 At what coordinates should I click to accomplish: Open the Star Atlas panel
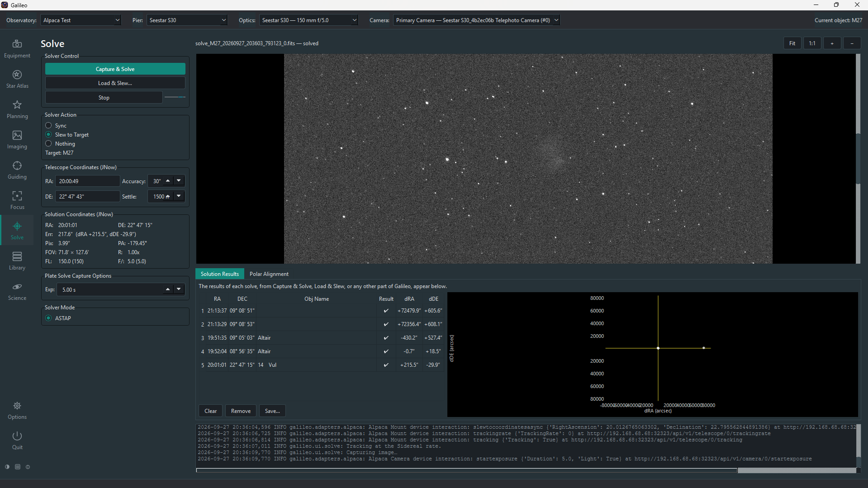pos(17,79)
